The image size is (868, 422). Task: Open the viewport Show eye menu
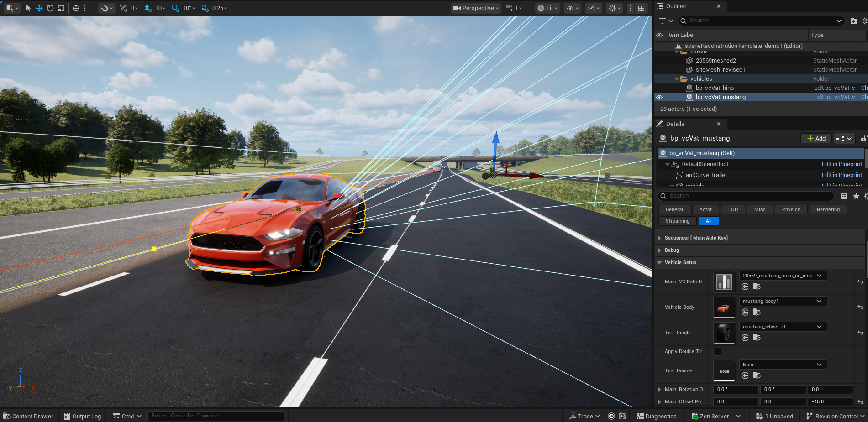(x=573, y=8)
